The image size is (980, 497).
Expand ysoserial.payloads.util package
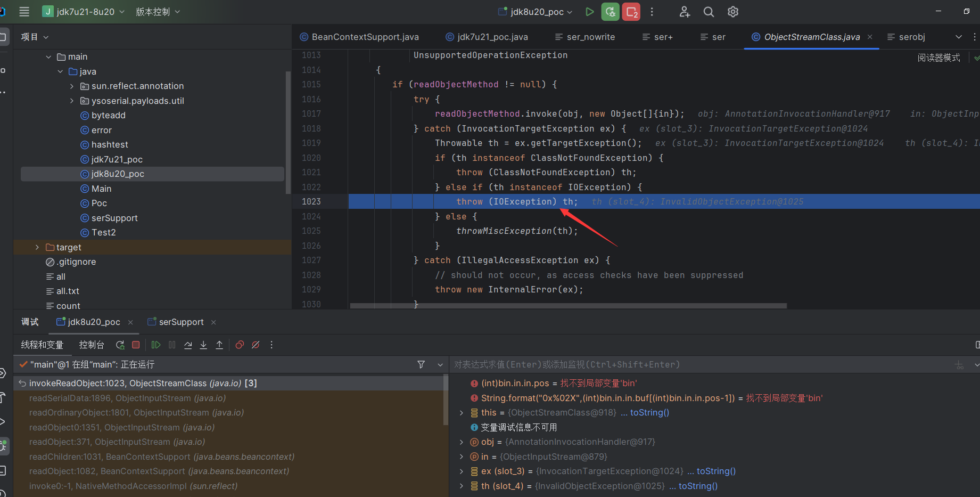(x=72, y=101)
